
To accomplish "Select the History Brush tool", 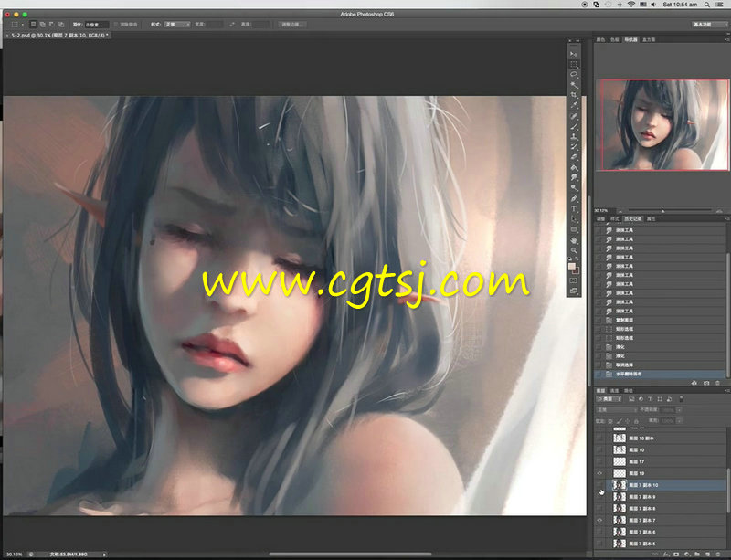I will click(x=574, y=147).
